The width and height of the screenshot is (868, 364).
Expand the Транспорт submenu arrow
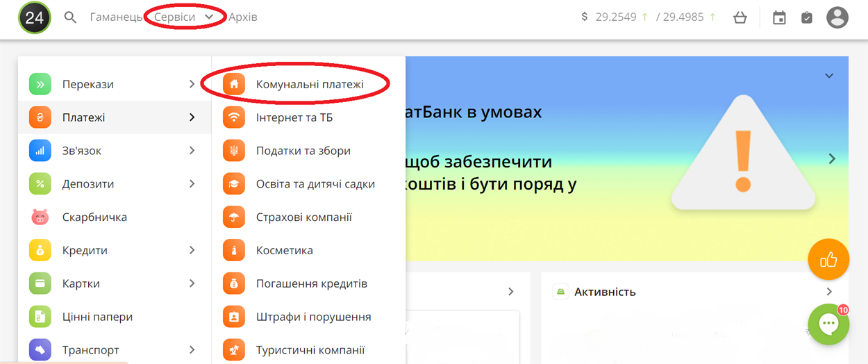(192, 350)
